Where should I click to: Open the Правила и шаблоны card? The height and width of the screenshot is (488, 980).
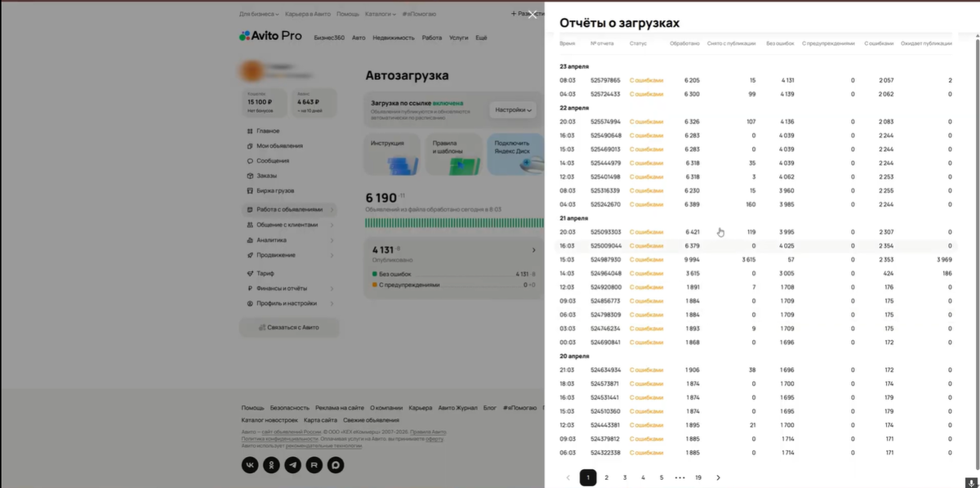click(453, 154)
